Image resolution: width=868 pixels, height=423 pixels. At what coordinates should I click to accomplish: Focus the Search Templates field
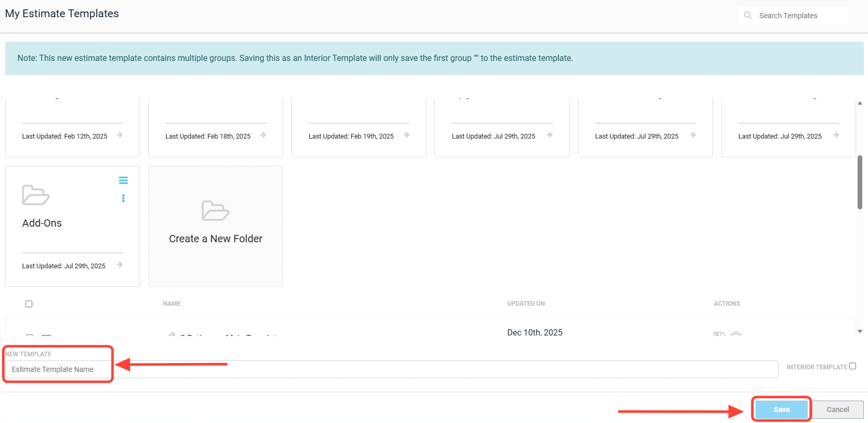pos(793,16)
